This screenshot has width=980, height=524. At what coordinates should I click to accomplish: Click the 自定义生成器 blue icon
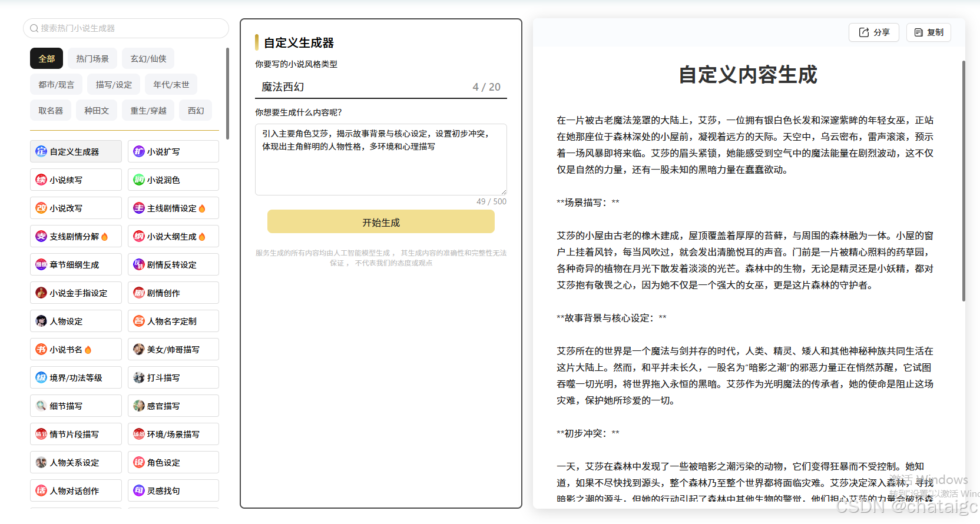click(41, 151)
